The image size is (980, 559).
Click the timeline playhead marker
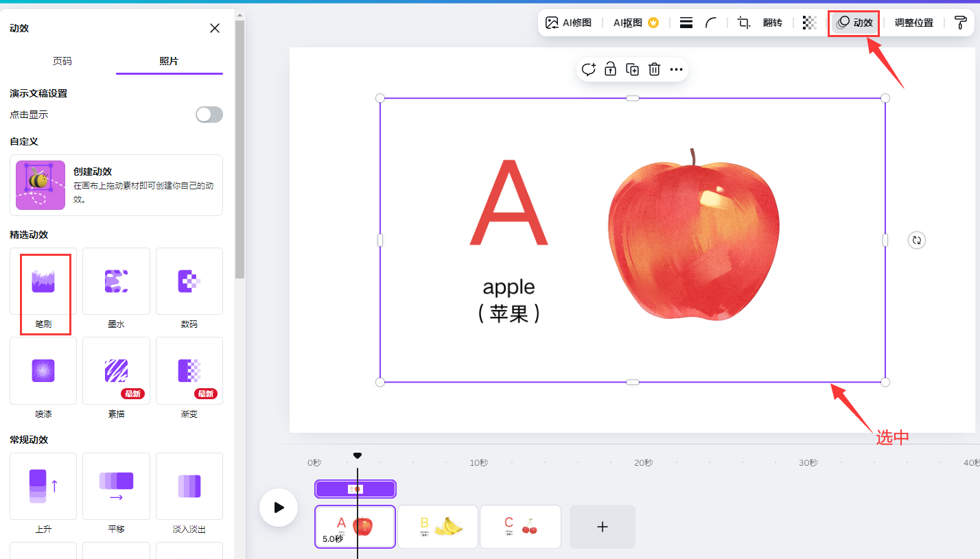click(x=357, y=455)
